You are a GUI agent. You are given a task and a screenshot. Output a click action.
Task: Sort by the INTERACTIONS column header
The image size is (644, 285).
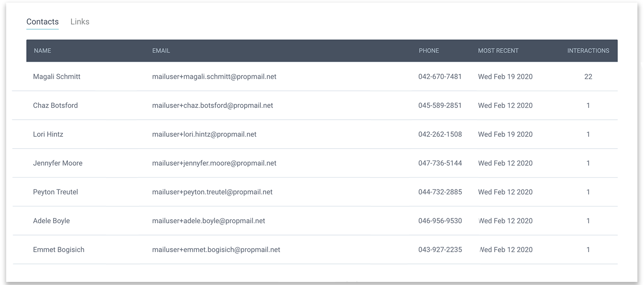[x=588, y=51]
